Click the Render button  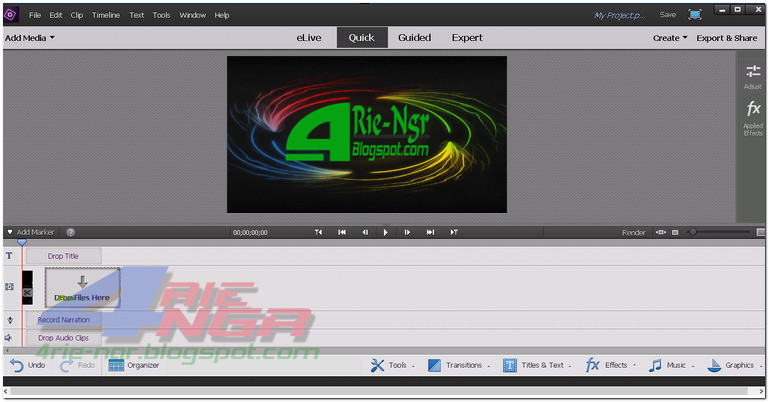(634, 232)
